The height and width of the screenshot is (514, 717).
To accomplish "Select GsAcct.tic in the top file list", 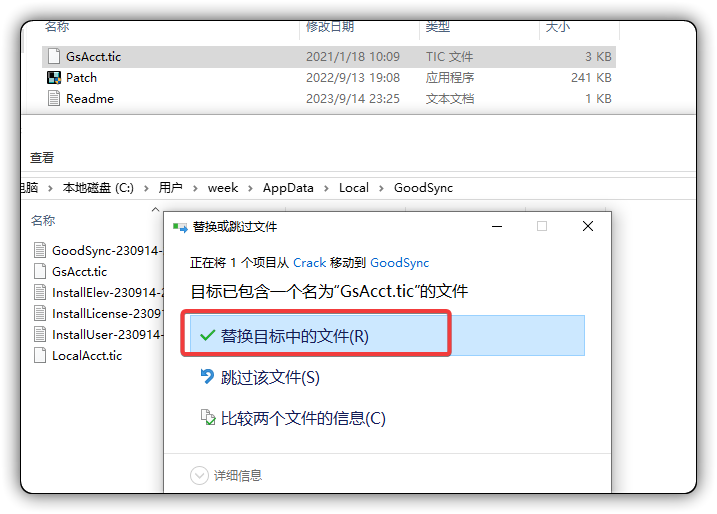I will (x=93, y=56).
